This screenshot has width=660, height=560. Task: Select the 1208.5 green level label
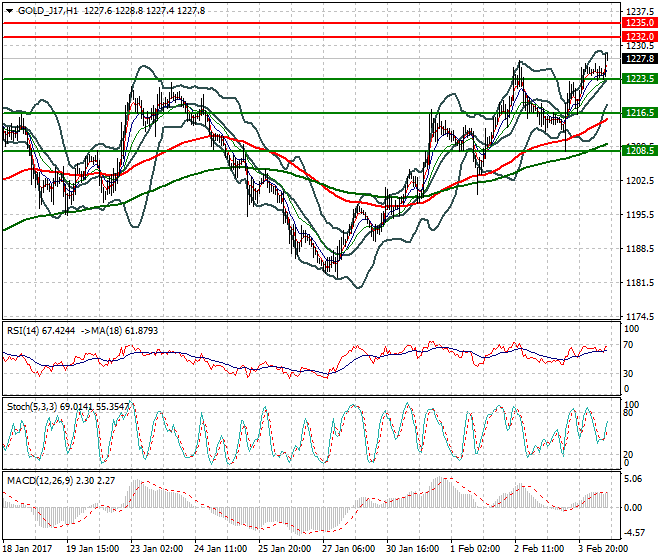coord(640,150)
